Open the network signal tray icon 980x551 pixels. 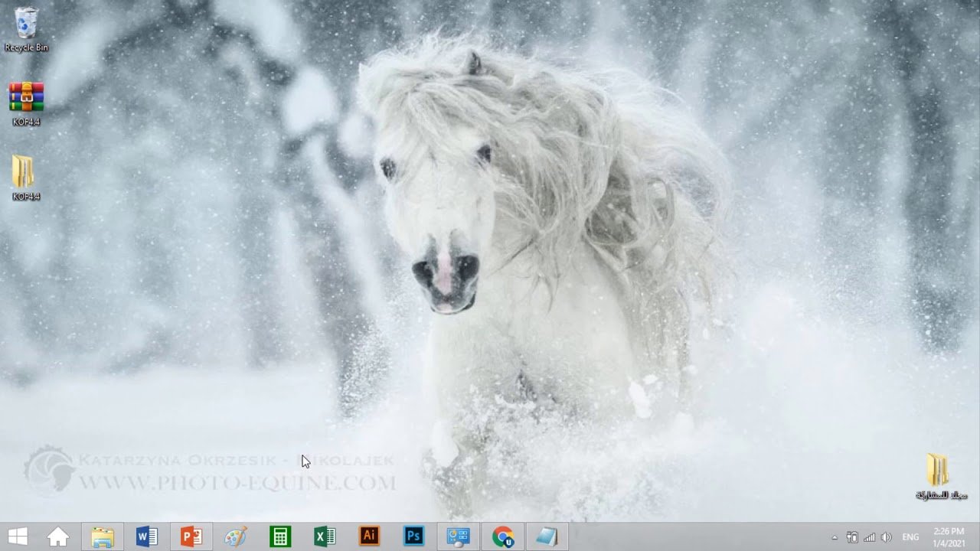(870, 537)
